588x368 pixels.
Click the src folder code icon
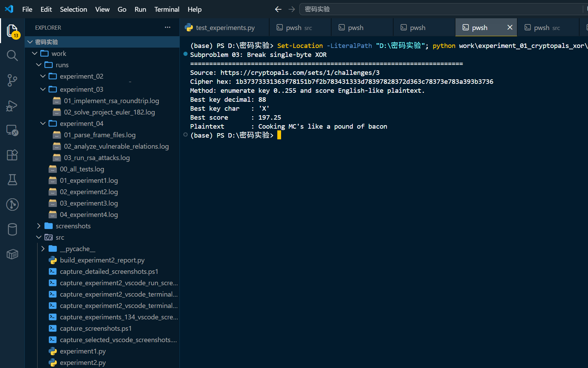pyautogui.click(x=49, y=237)
